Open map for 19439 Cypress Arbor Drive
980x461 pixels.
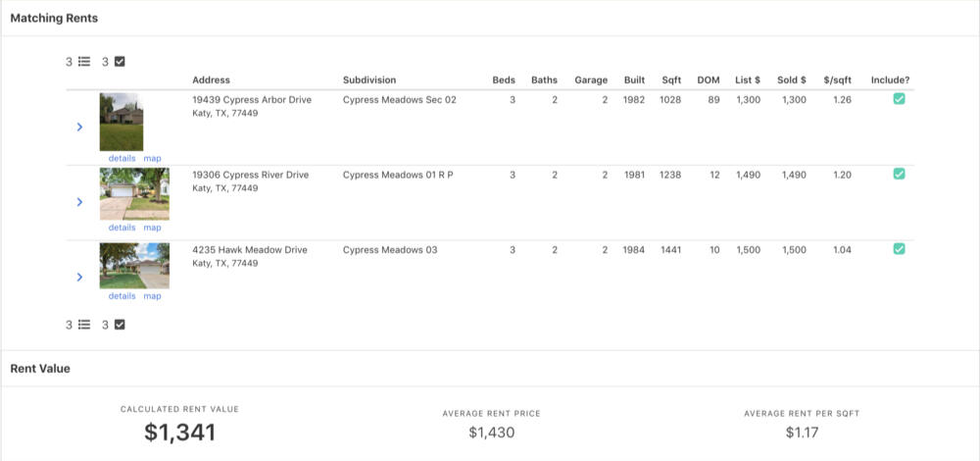point(152,158)
